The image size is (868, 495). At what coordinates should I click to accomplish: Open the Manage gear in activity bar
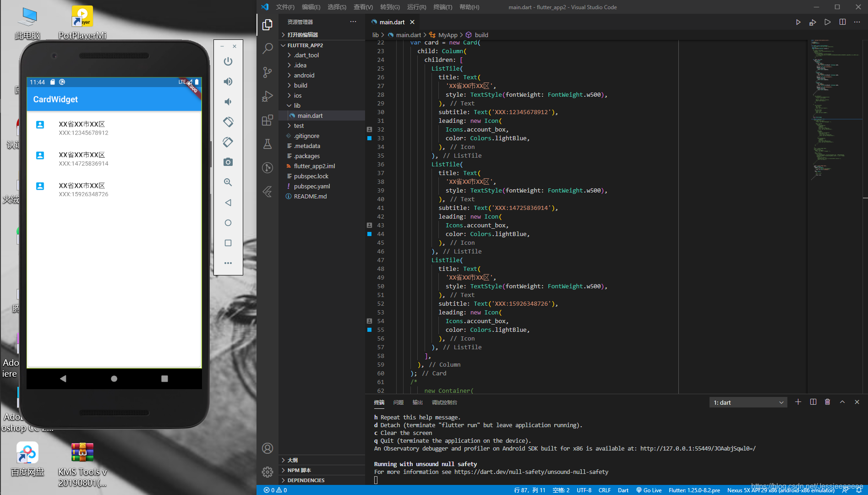[267, 472]
